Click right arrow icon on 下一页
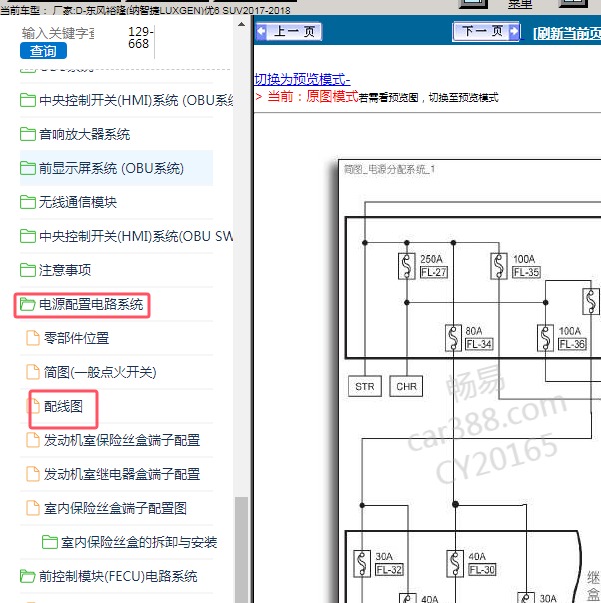Screen dimensions: 601x603 (x=514, y=32)
